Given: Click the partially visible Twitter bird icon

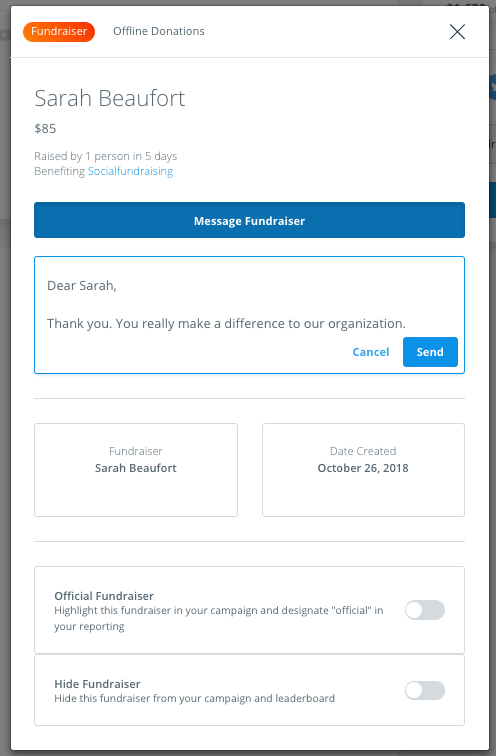Looking at the screenshot, I should tap(492, 87).
